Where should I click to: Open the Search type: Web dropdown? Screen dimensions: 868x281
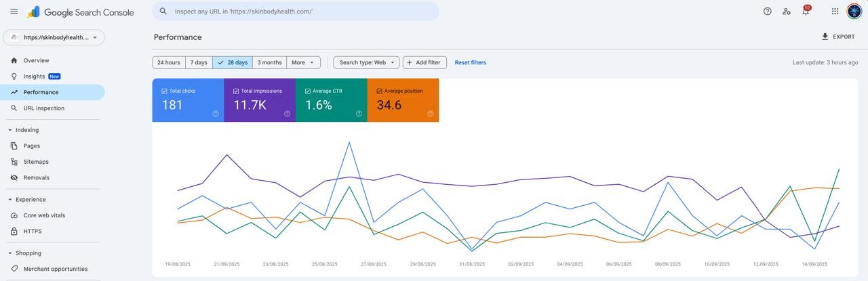(x=366, y=62)
